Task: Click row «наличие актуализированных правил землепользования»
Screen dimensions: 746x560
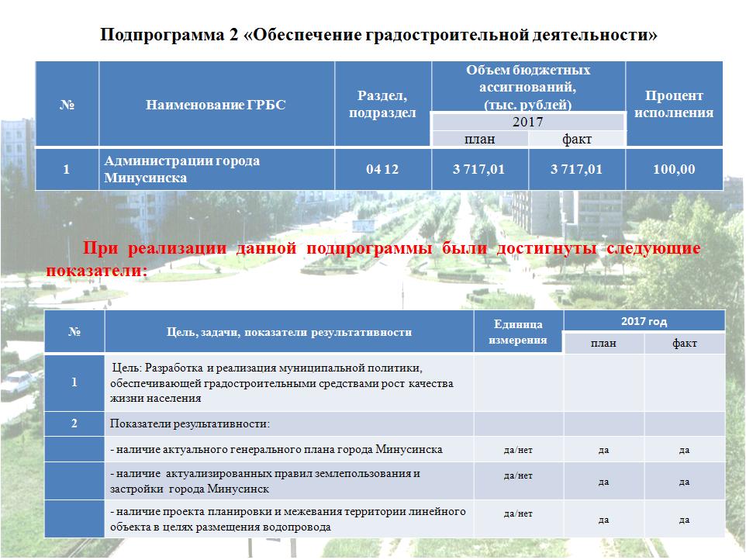Action: pyautogui.click(x=385, y=481)
